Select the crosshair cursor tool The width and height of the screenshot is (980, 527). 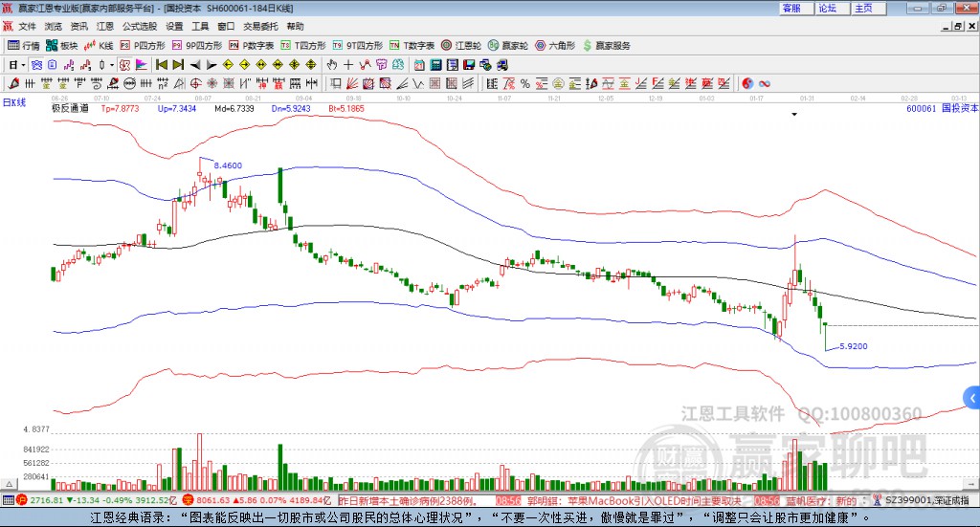348,64
